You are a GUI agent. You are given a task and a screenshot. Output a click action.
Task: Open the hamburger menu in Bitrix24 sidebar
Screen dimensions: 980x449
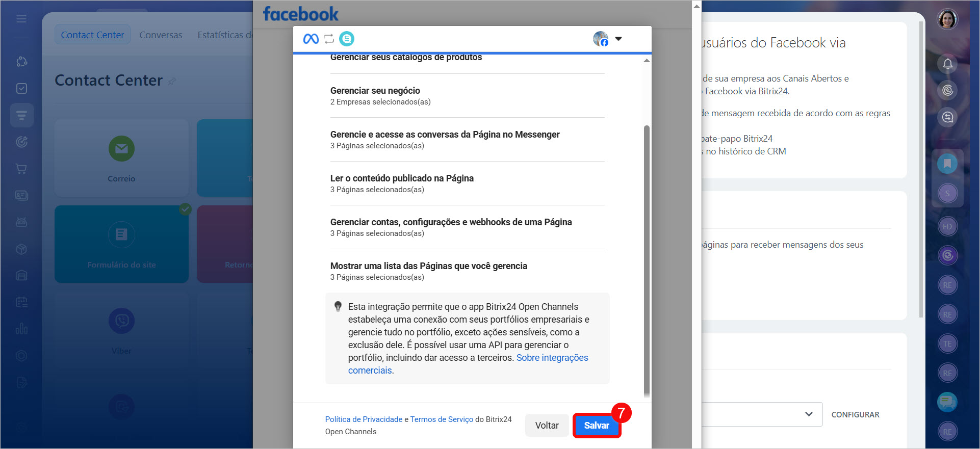coord(21,19)
